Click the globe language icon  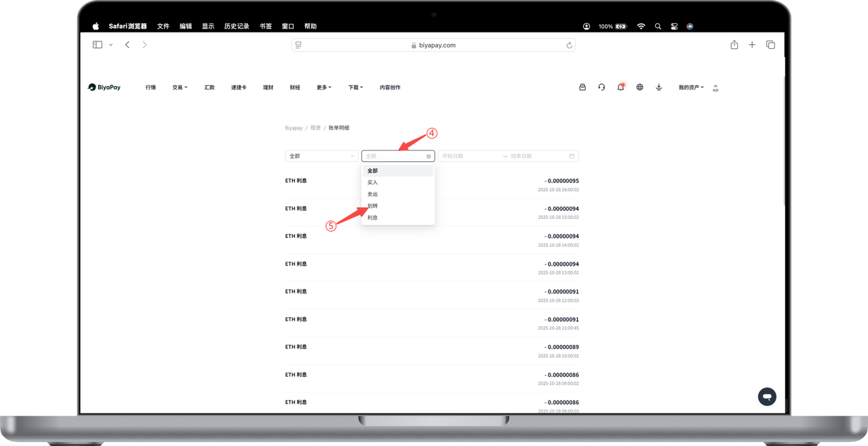[639, 87]
